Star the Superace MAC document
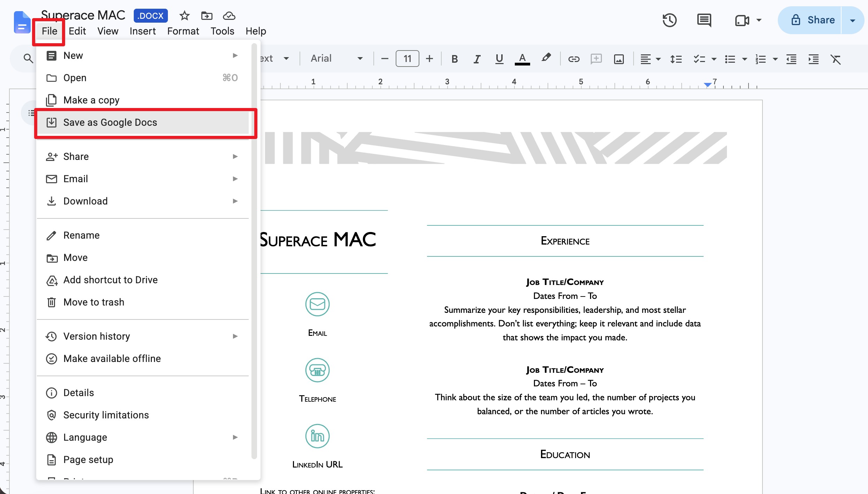Viewport: 868px width, 494px height. (184, 16)
